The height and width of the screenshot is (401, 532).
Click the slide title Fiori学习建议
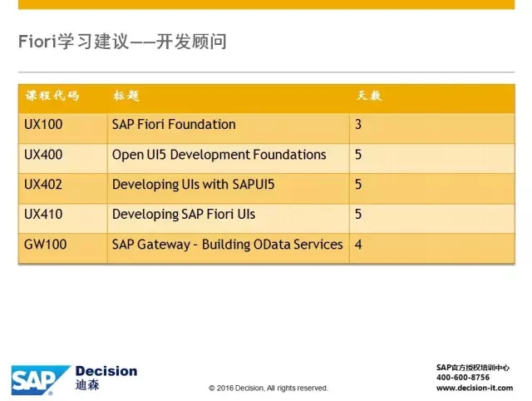[x=122, y=41]
